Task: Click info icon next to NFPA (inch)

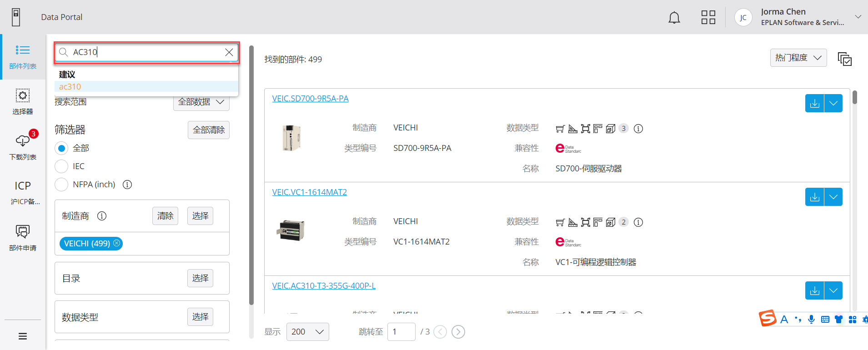Action: (x=127, y=185)
